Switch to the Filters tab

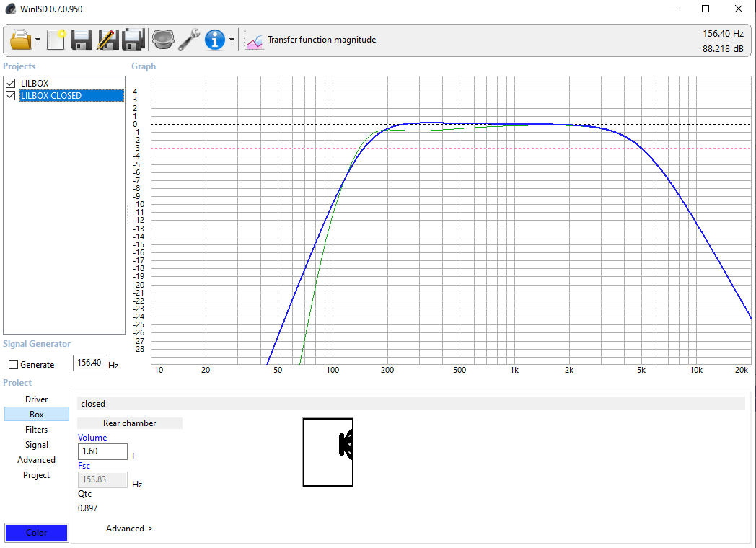coord(37,430)
